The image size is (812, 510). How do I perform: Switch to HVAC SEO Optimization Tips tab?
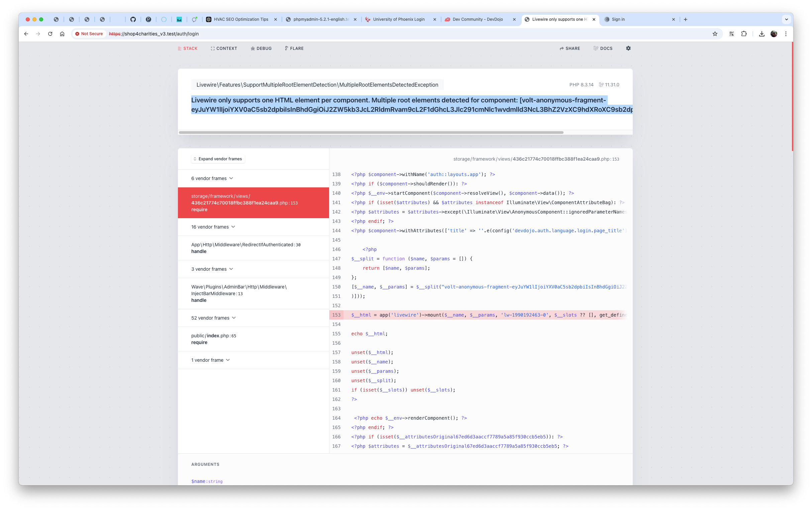241,19
